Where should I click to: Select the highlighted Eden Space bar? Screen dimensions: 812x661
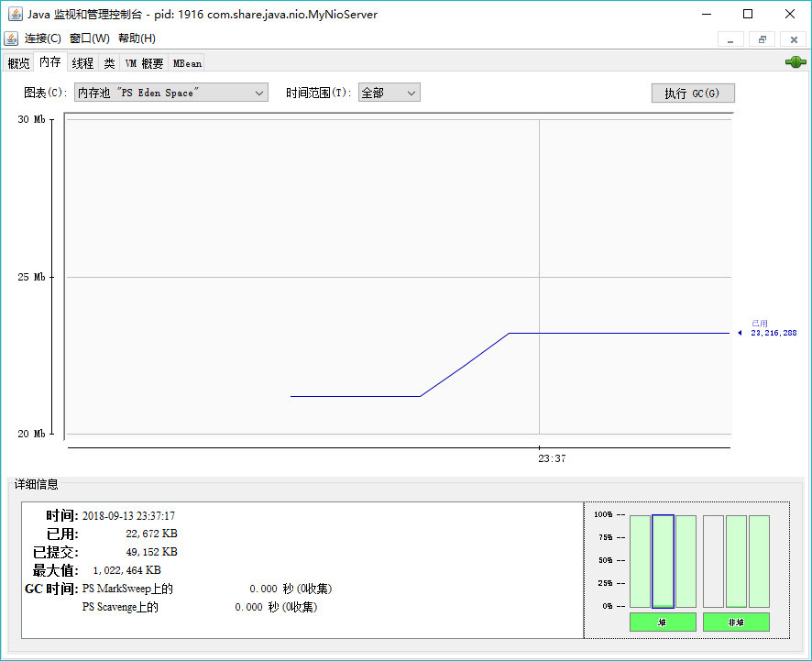coord(663,561)
